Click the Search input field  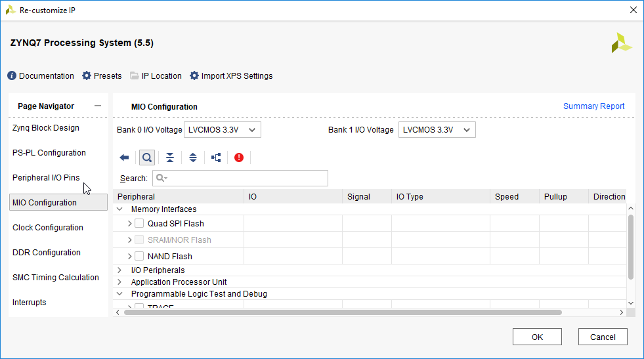click(240, 178)
